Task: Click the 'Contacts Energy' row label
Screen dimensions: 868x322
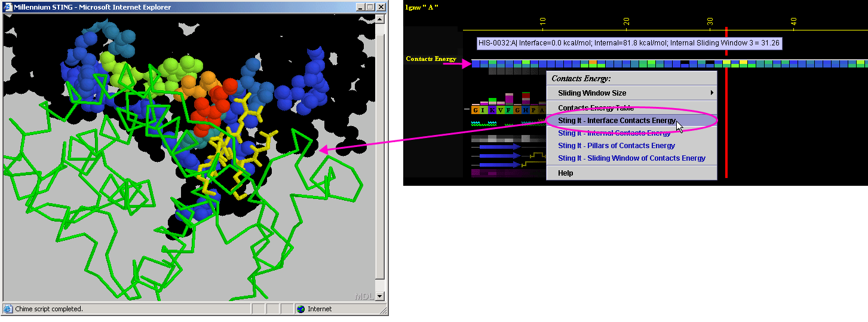Action: [x=431, y=59]
